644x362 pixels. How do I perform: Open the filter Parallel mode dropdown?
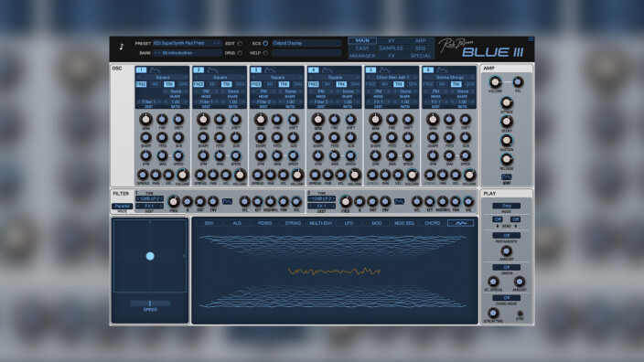(x=122, y=206)
